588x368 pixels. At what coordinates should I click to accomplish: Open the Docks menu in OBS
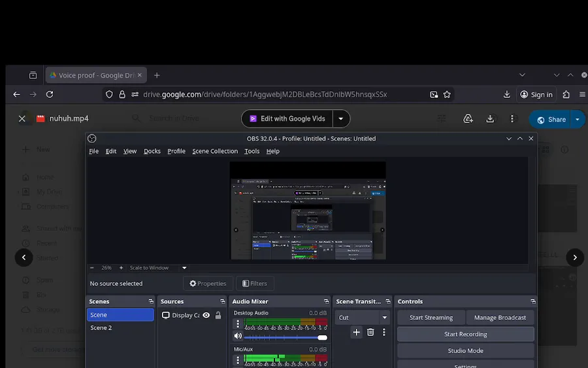click(152, 151)
